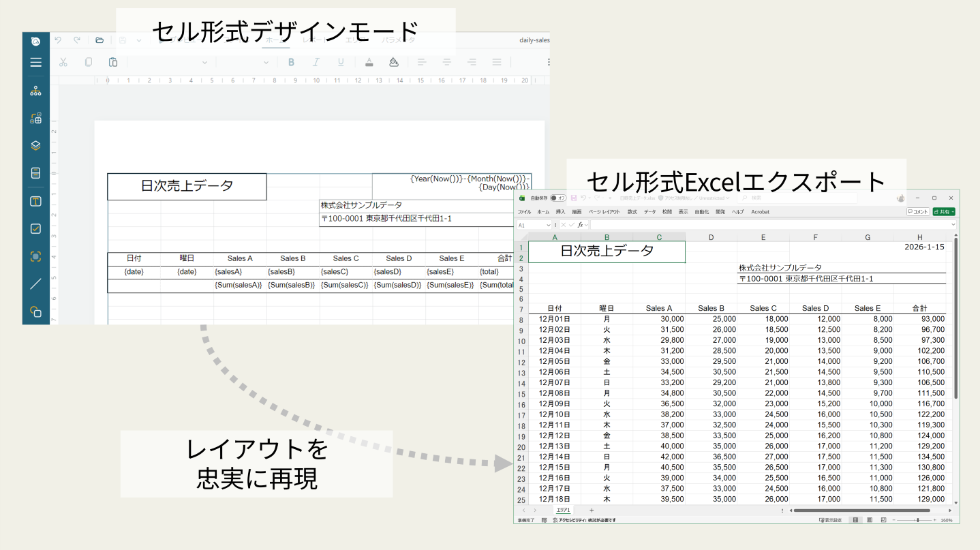
Task: Open the 挿入 menu in Excel
Action: 560,212
